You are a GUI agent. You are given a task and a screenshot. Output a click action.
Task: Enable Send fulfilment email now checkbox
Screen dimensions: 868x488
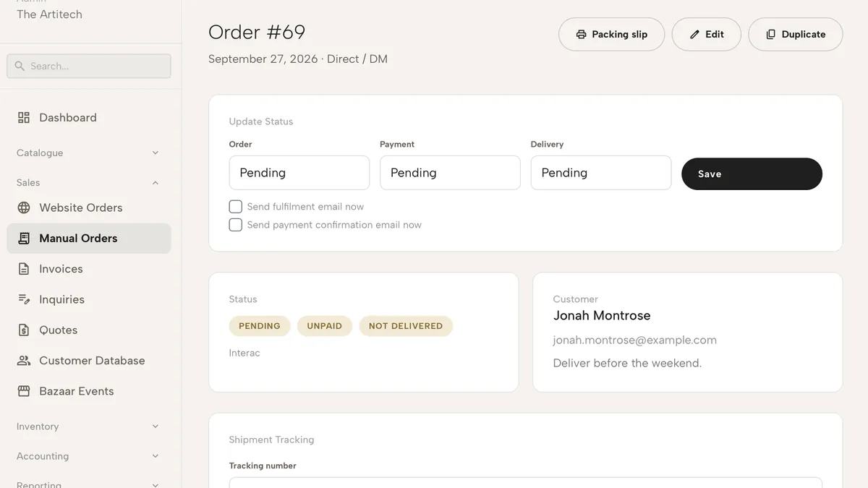235,207
